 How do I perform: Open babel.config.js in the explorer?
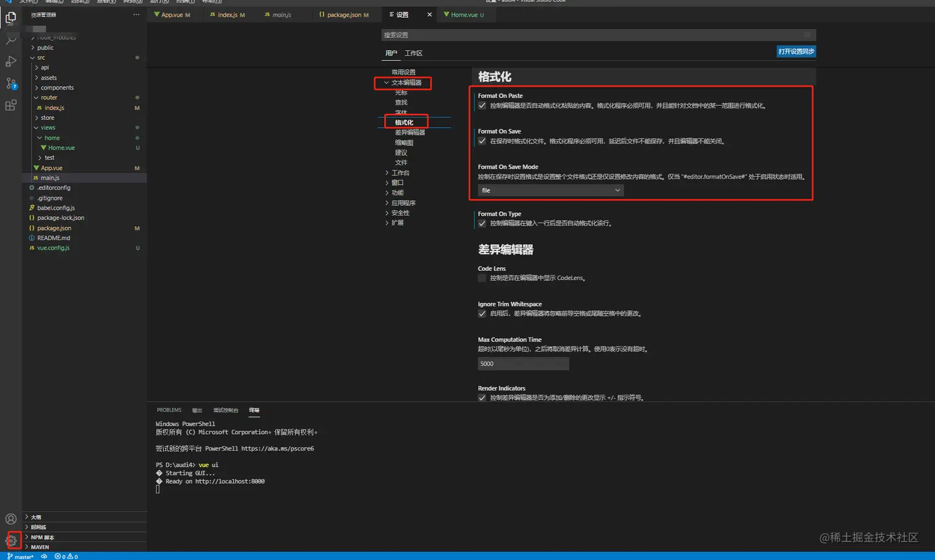56,208
